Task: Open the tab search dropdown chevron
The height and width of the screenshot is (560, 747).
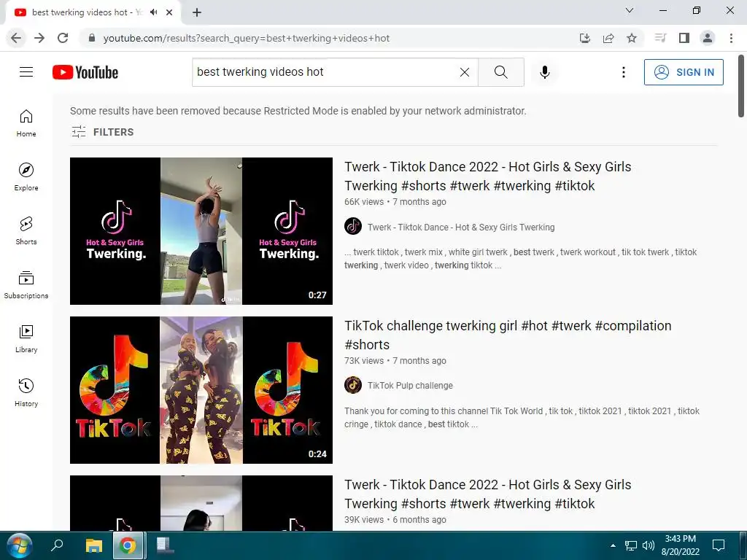Action: click(x=630, y=10)
